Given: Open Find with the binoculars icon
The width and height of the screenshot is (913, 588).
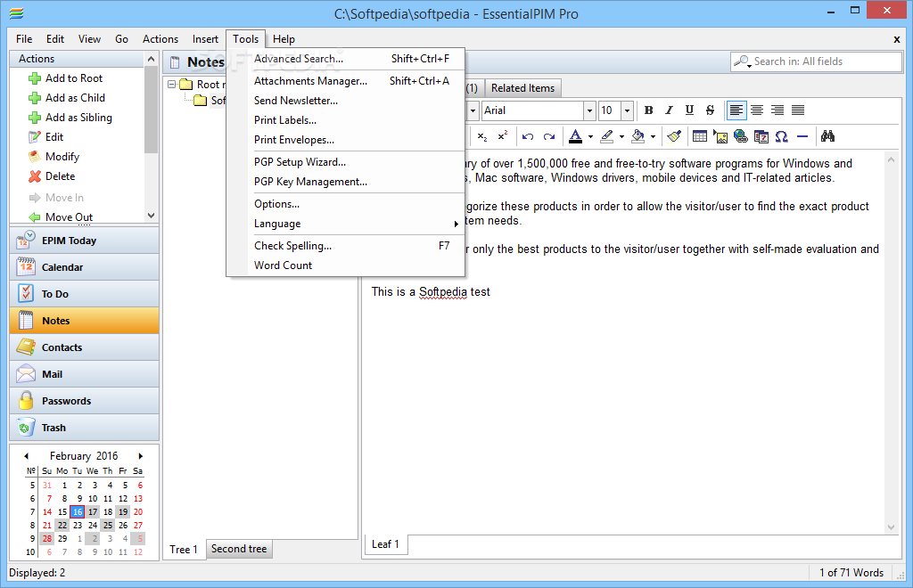Looking at the screenshot, I should tap(828, 136).
